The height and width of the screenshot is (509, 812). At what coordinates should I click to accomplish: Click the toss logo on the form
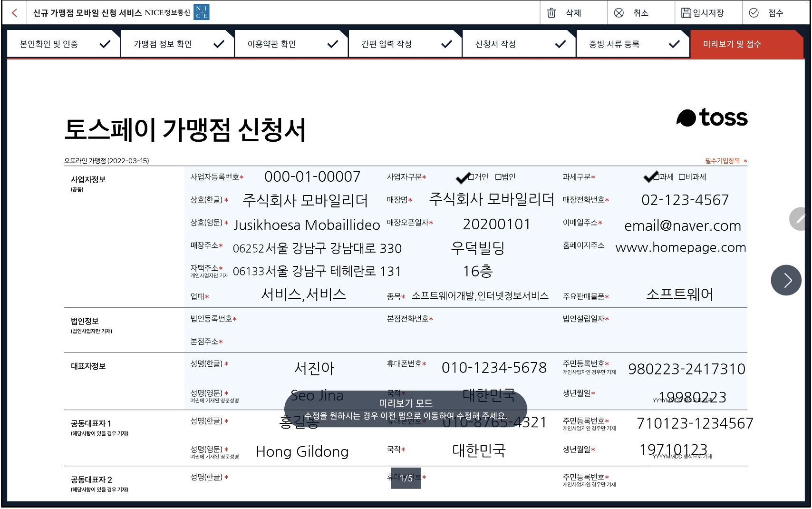712,117
